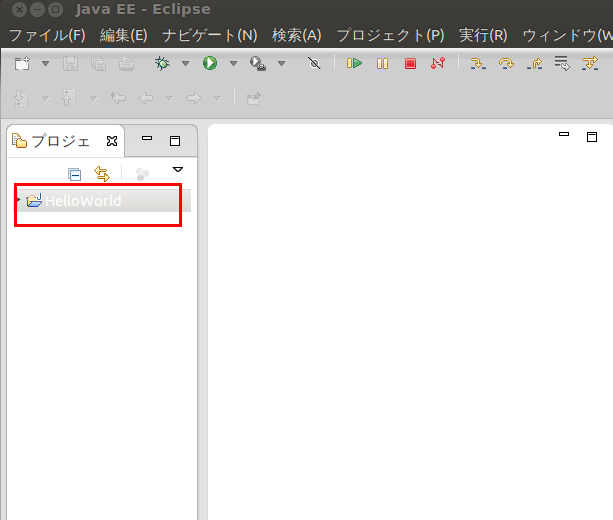This screenshot has width=613, height=520.
Task: Toggle Use Step Filters icon
Action: [590, 63]
